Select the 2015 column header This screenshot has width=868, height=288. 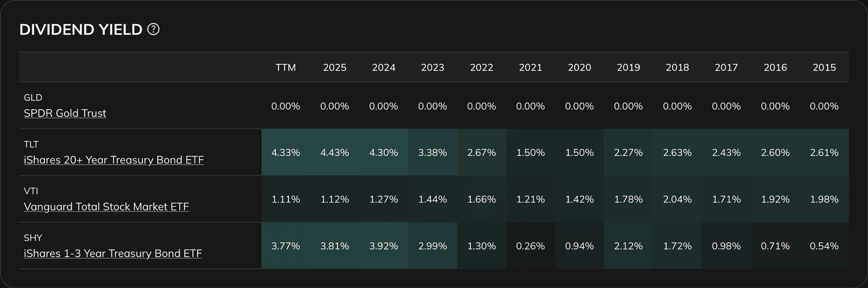click(x=824, y=67)
